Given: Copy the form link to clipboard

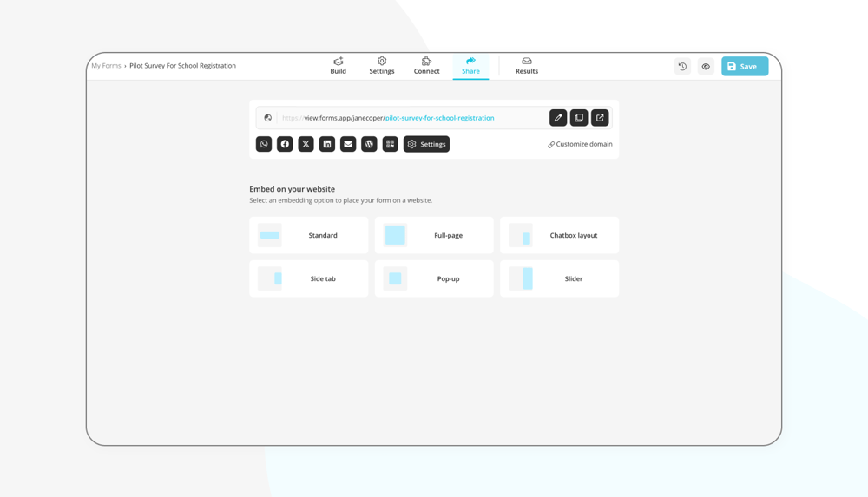Looking at the screenshot, I should pos(579,118).
